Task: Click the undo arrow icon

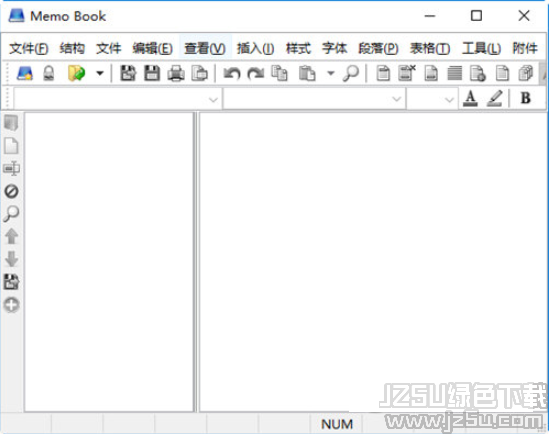Action: tap(232, 74)
